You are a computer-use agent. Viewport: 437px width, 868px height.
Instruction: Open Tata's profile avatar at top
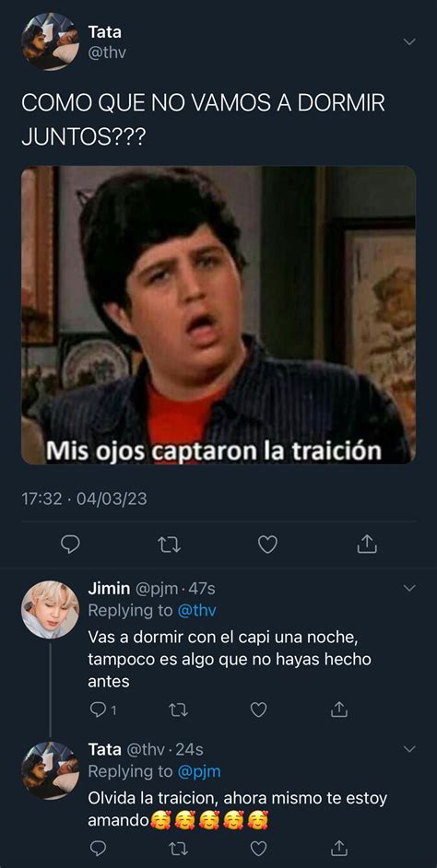pos(50,41)
